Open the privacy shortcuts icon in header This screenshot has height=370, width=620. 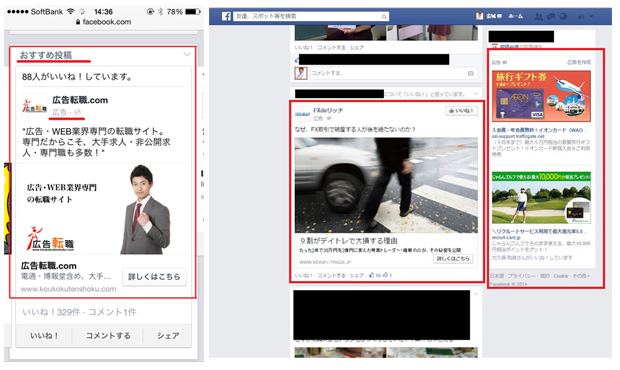[581, 17]
